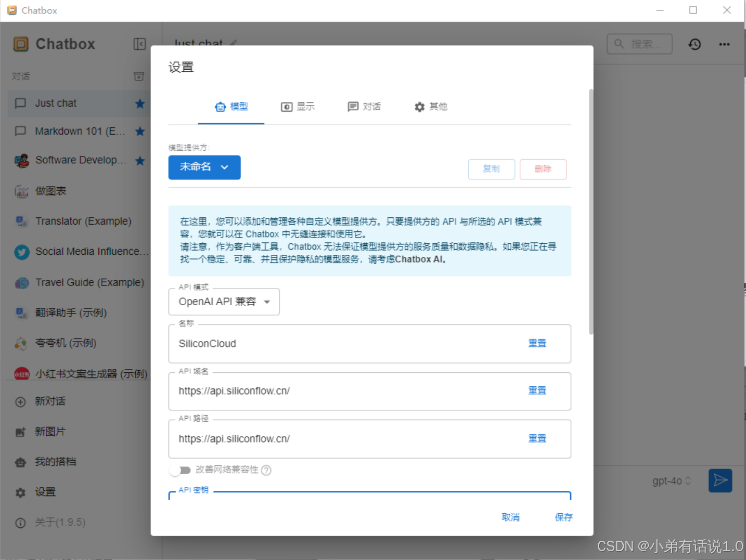Click 保存 to save settings
The width and height of the screenshot is (746, 560).
[x=563, y=517]
